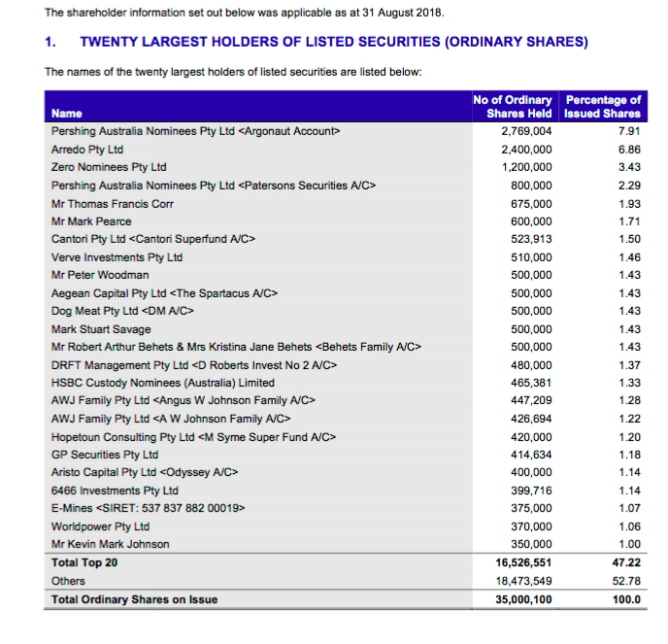The height and width of the screenshot is (644, 668).
Task: Select 'Mr Kevin Mark Johnson'
Action: coord(111,544)
